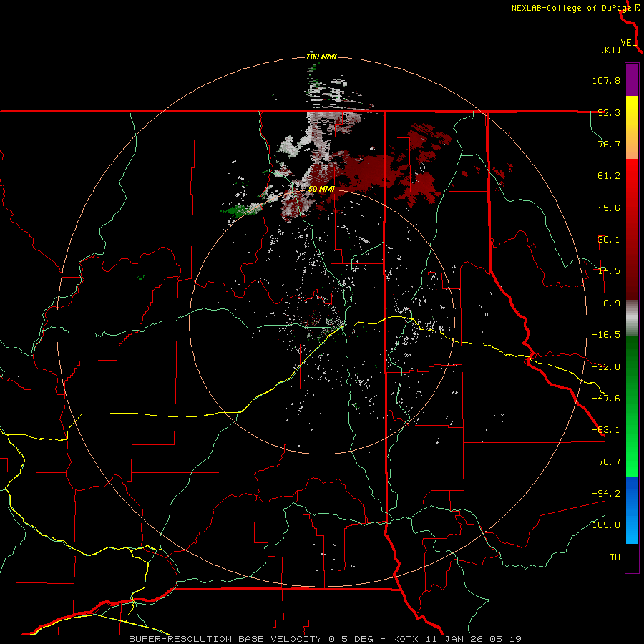
Task: Click the -109.8 velocity scale value
Action: 604,525
